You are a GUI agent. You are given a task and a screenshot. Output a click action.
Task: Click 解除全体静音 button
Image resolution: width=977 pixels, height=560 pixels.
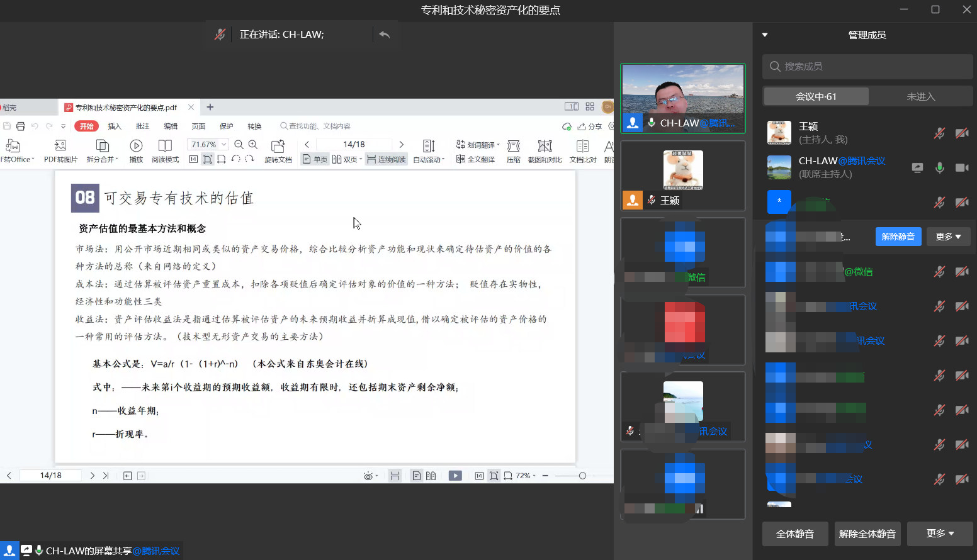point(867,534)
